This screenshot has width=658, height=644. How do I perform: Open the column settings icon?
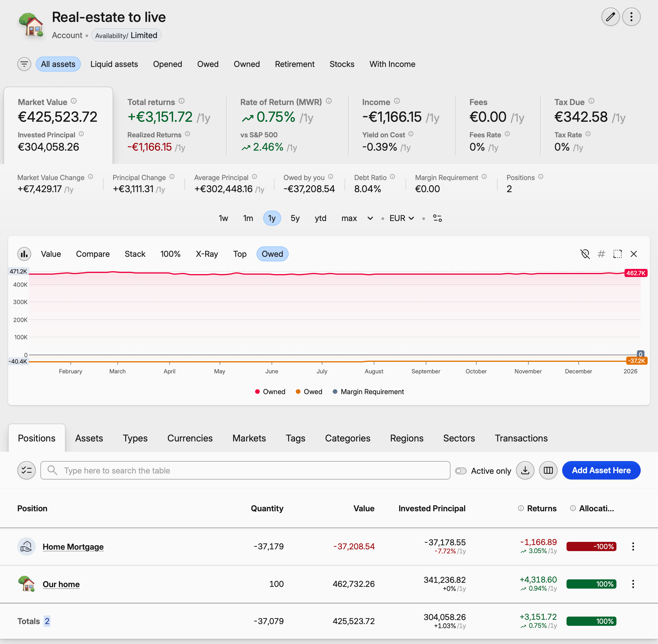click(x=548, y=470)
